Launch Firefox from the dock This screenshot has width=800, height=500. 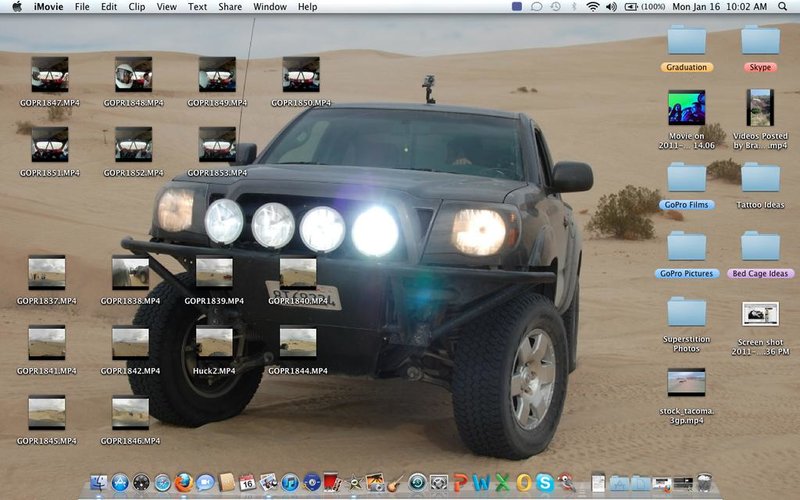pos(184,482)
